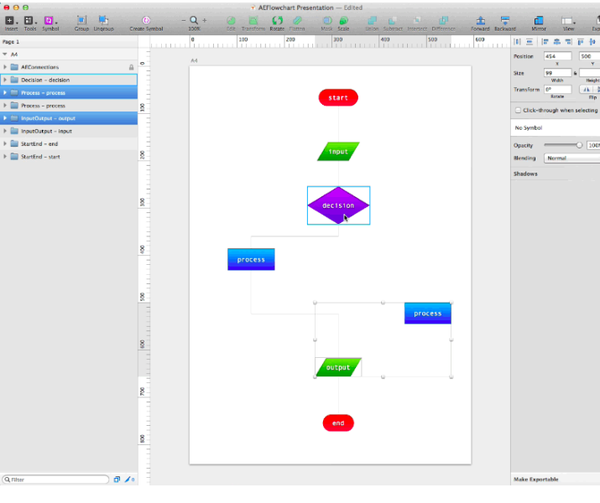
Task: Click the layer-list icon next to the Filter field
Action: point(117,479)
